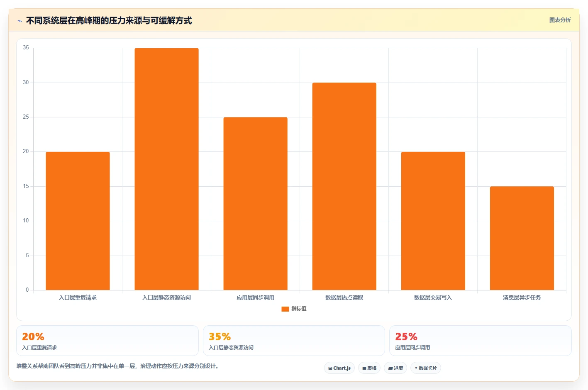Click the 入口层重复请求 x-axis label
The image size is (588, 390).
pos(78,297)
